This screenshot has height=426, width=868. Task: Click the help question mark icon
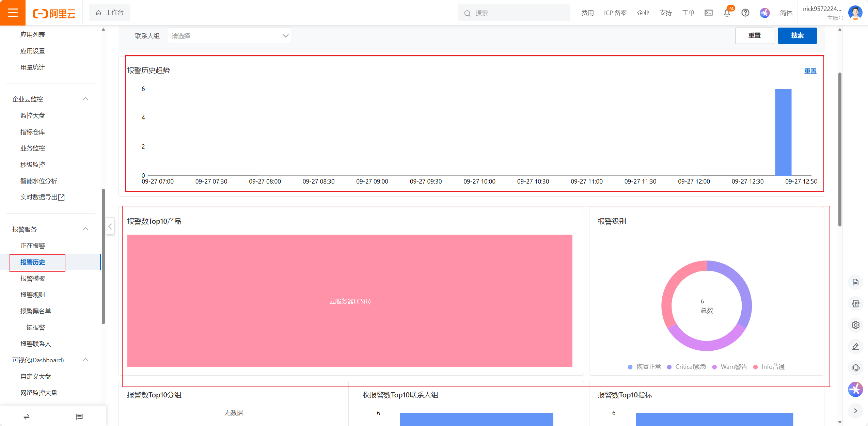(745, 13)
